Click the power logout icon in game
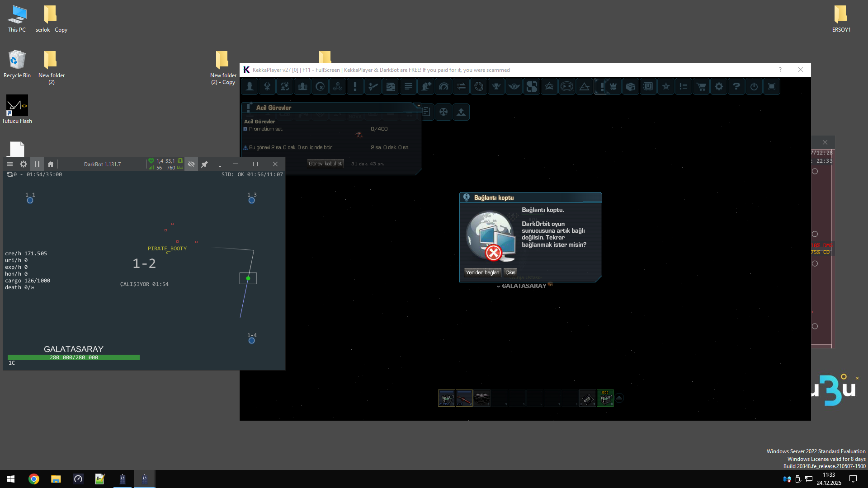 tap(754, 86)
